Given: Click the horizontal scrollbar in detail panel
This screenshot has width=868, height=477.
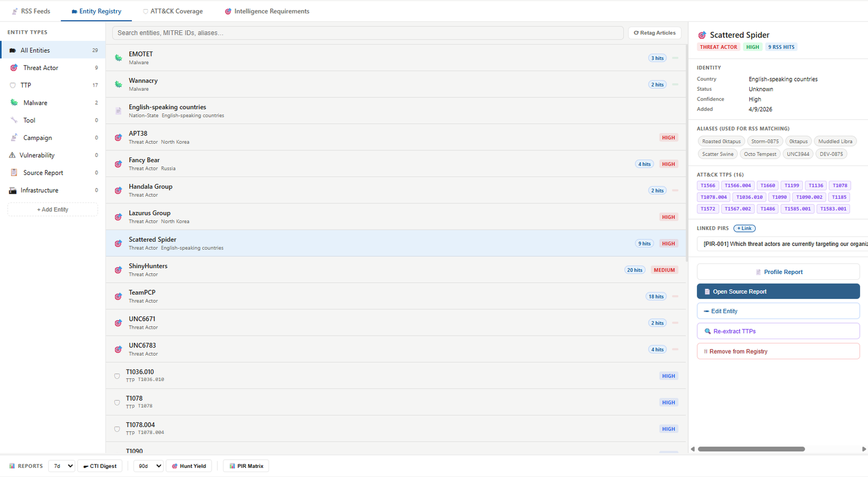Looking at the screenshot, I should [751, 449].
